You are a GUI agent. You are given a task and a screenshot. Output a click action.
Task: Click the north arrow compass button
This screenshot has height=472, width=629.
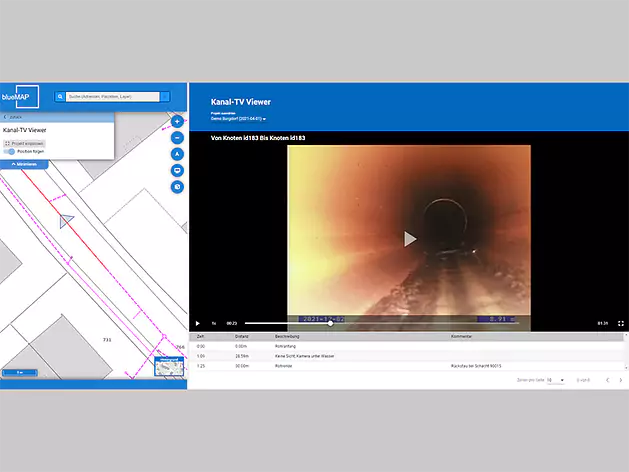(177, 154)
